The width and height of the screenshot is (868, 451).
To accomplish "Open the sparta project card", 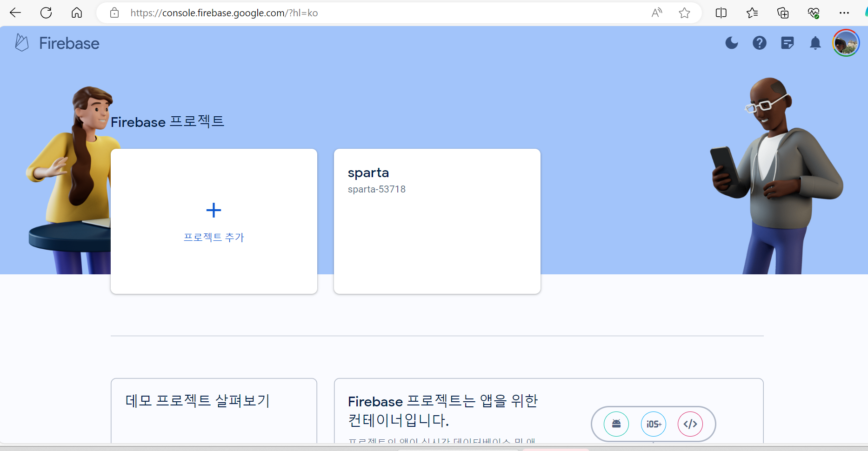I will (437, 221).
